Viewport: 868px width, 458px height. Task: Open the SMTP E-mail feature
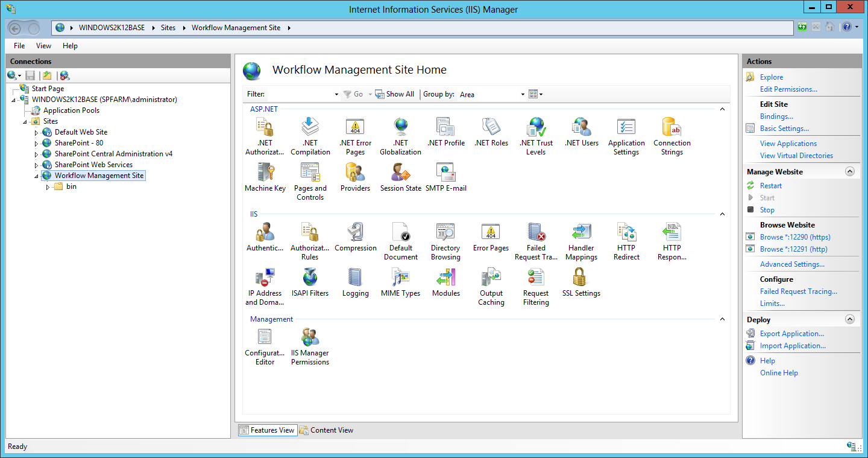[445, 174]
